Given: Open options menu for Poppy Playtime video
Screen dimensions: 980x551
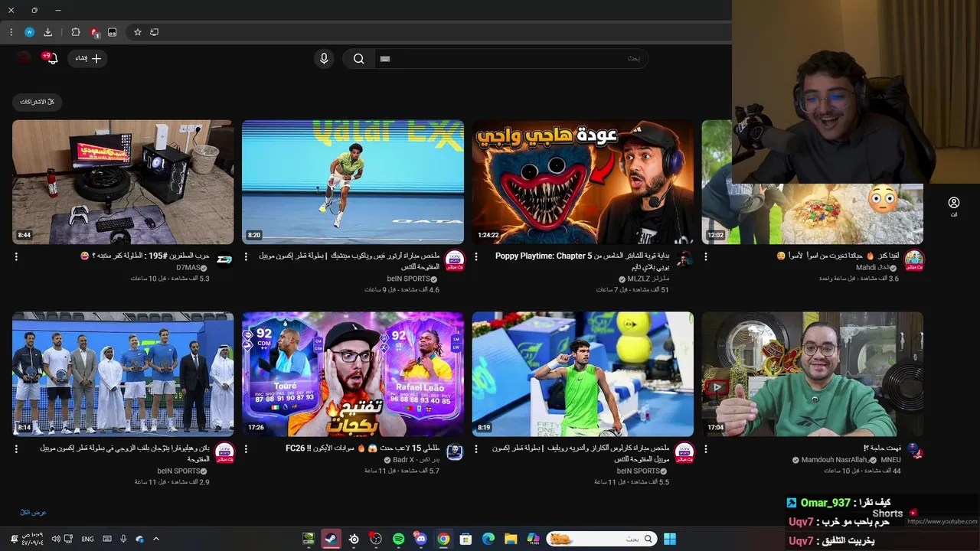Looking at the screenshot, I should coord(476,257).
